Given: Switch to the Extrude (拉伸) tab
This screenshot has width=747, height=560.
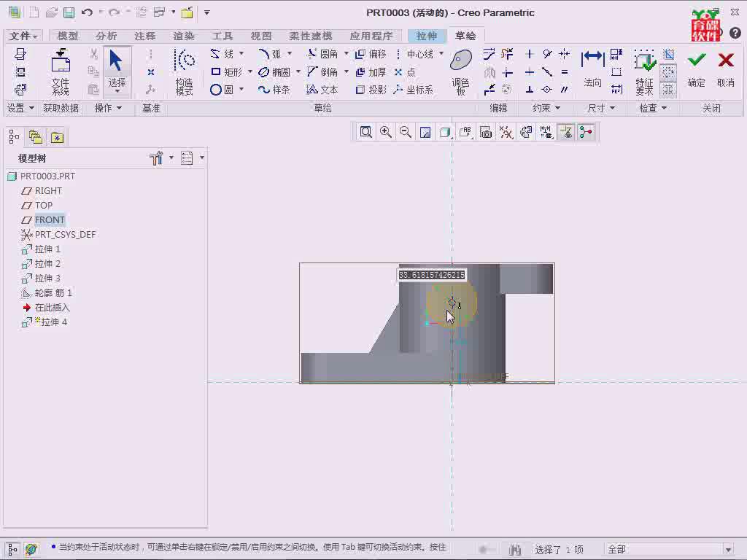Looking at the screenshot, I should tap(426, 36).
